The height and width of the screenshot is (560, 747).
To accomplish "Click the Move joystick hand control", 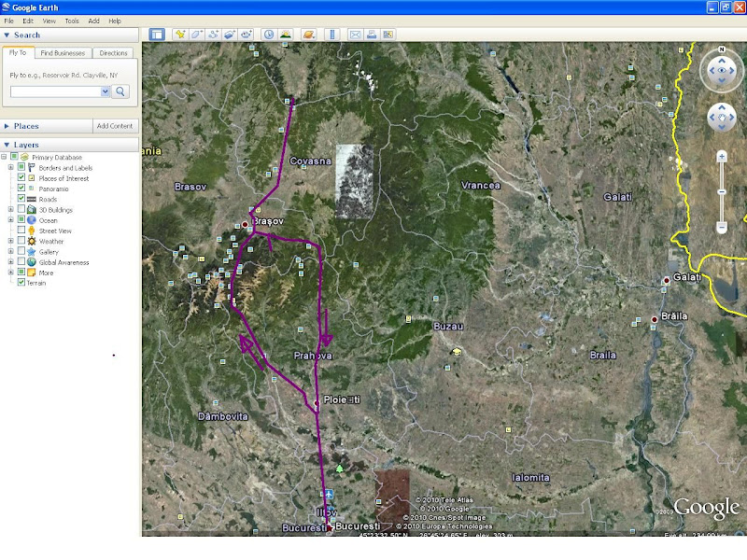I will coord(722,118).
